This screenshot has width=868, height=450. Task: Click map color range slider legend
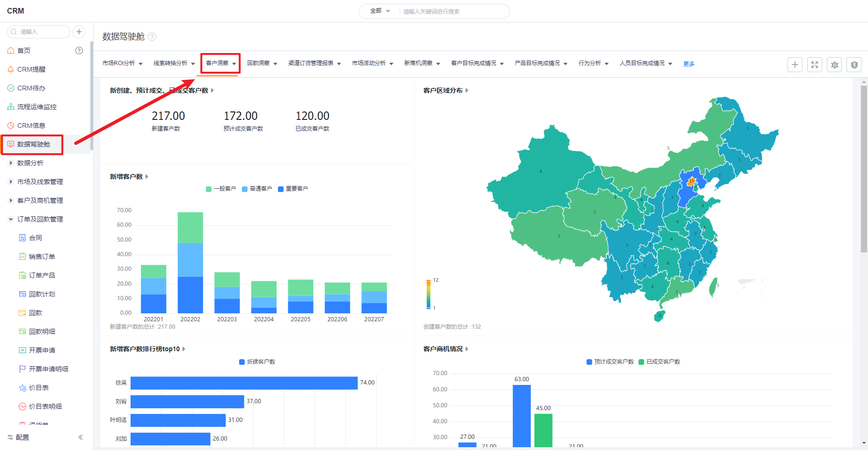click(428, 295)
